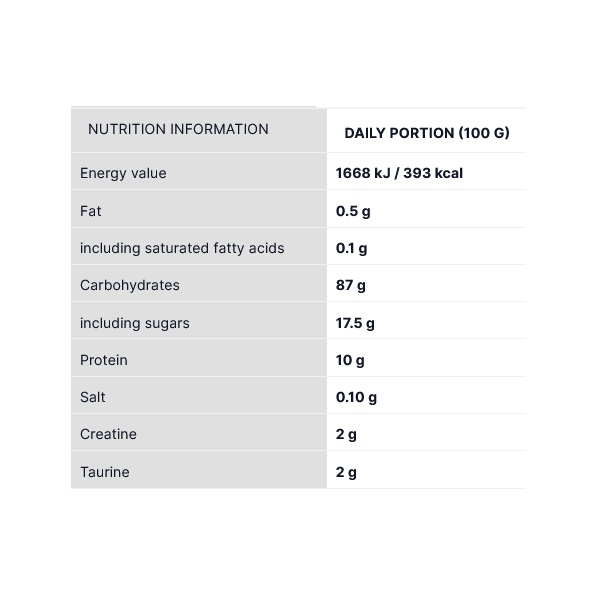Click the DAILY PORTION (100 G) header
Screen dimensions: 600x600
click(x=427, y=133)
